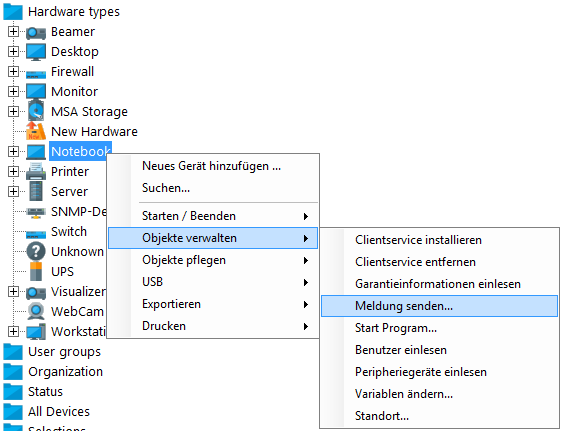Open the Starten / Beenden submenu
The width and height of the screenshot is (562, 431).
[x=213, y=216]
